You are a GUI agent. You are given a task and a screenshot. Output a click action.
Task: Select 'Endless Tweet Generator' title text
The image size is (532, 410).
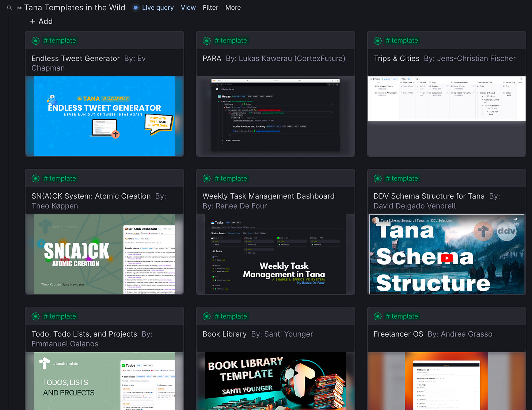click(x=76, y=58)
